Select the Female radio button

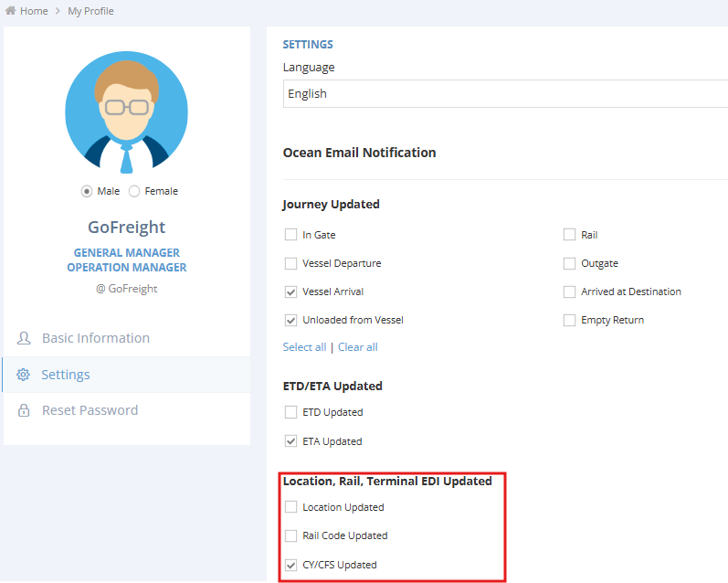click(134, 191)
